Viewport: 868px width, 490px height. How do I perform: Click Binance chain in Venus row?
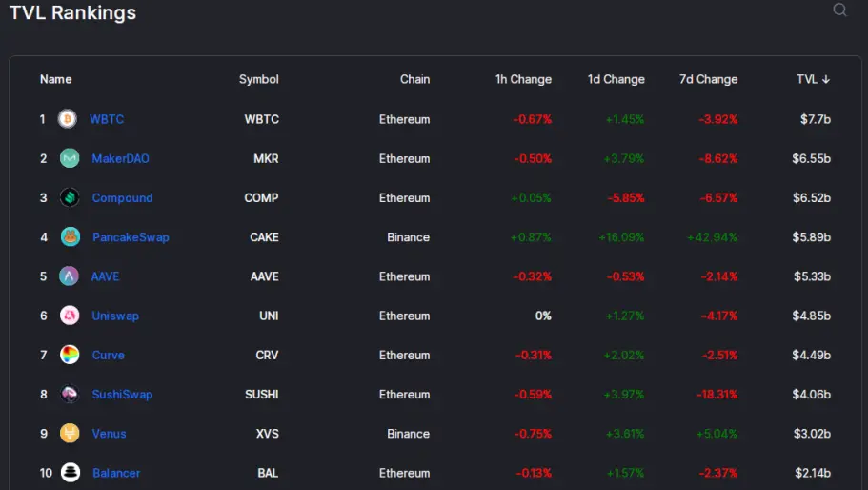click(408, 434)
